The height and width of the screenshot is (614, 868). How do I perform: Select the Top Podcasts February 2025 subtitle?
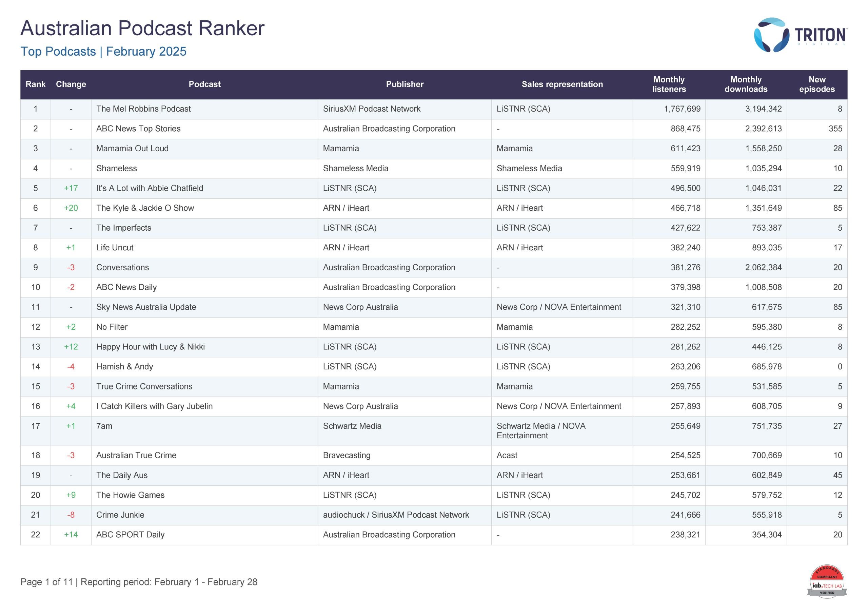(x=103, y=52)
